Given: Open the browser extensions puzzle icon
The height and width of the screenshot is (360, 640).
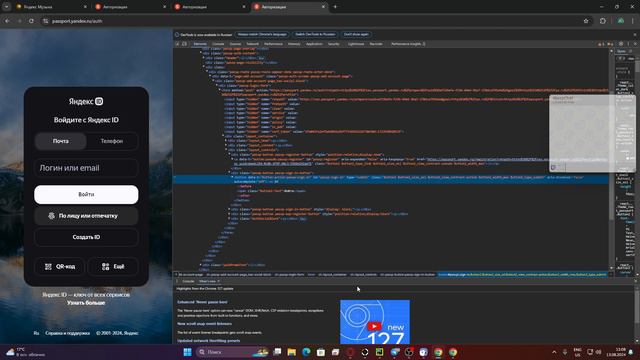Looking at the screenshot, I should (603, 21).
